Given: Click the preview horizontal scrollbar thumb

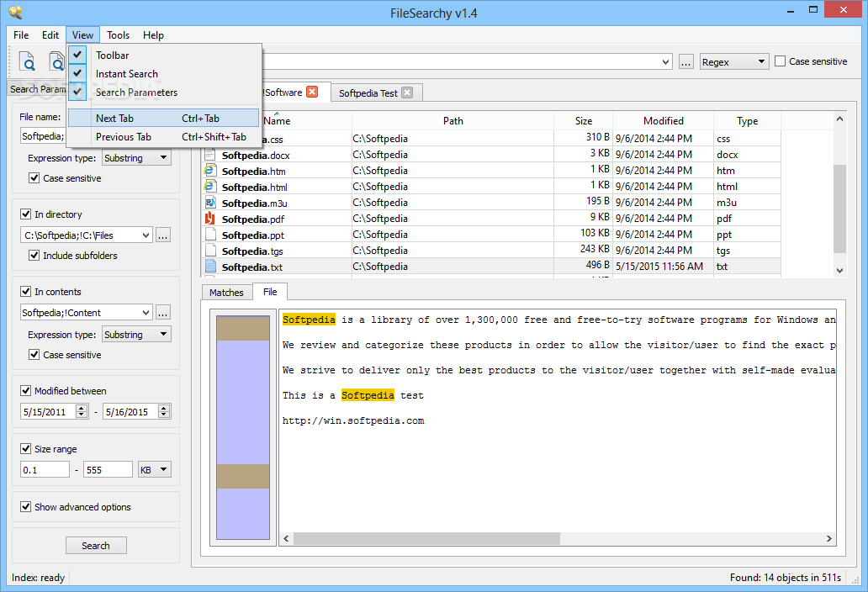Looking at the screenshot, I should pyautogui.click(x=426, y=538).
